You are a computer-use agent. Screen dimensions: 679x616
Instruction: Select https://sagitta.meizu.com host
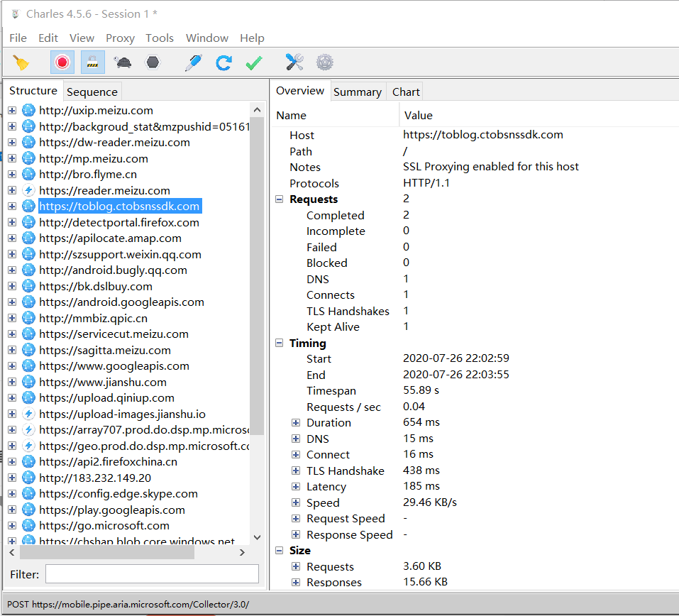point(105,350)
